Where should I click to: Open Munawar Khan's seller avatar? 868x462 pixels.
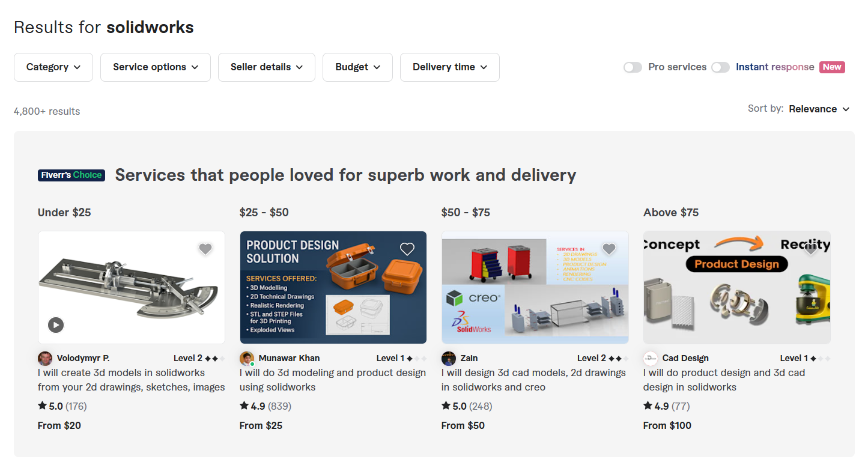point(246,359)
